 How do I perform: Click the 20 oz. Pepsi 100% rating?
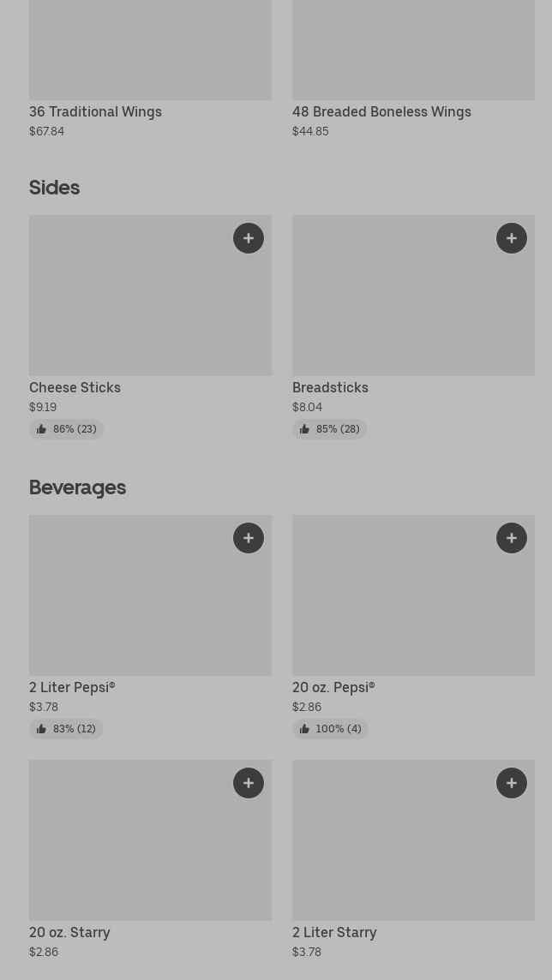coord(330,729)
